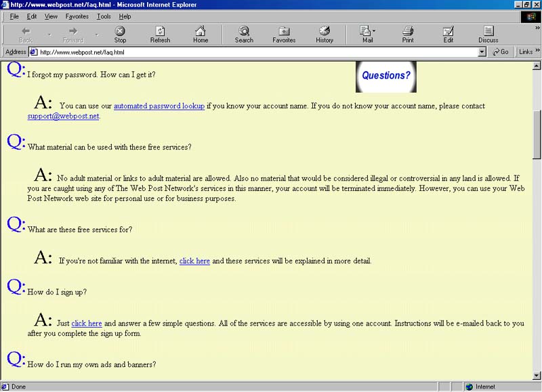Viewport: 542px width, 392px height.
Task: Click the Internet zone globe icon
Action: pos(469,387)
